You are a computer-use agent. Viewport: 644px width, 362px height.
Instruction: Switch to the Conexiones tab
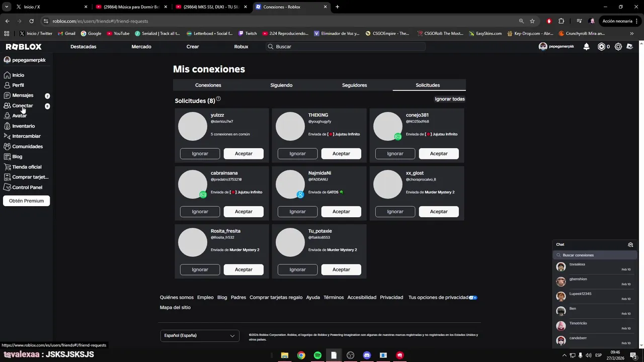(x=208, y=85)
